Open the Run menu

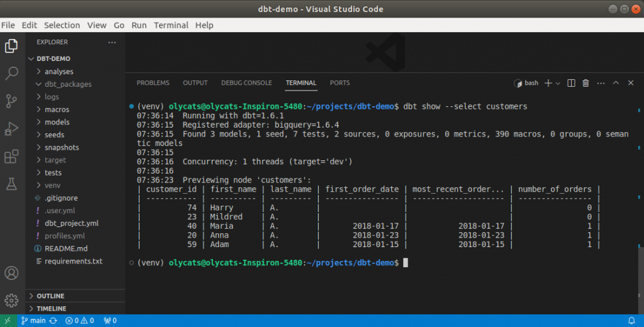(x=139, y=25)
